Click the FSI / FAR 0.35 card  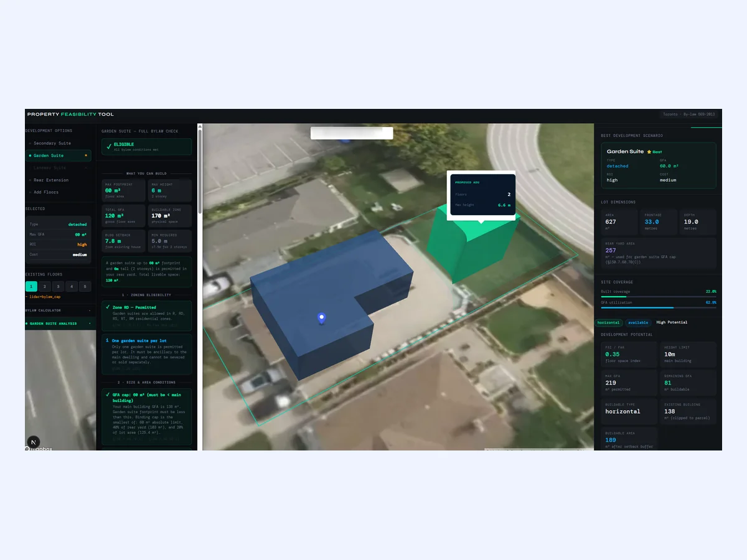(x=629, y=355)
